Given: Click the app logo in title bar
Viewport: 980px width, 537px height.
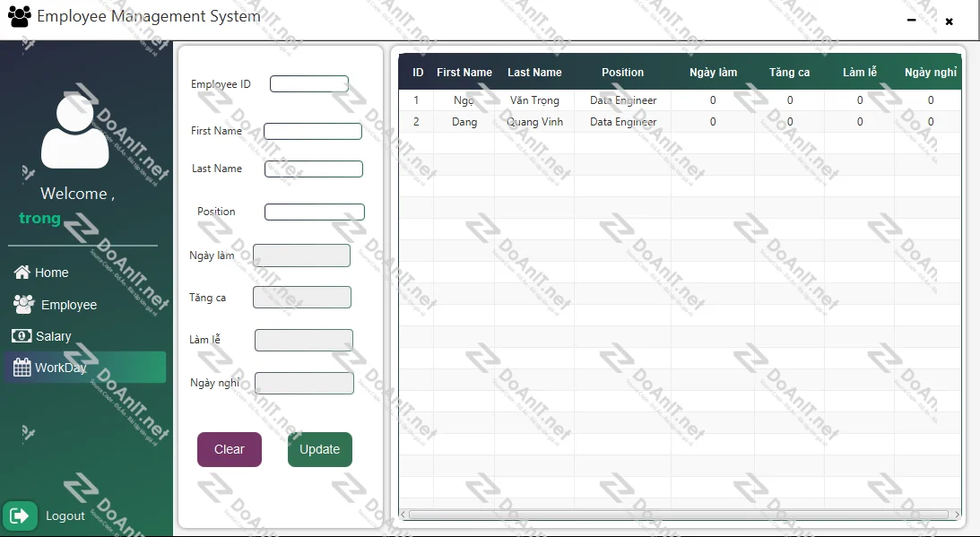Looking at the screenshot, I should coord(19,17).
